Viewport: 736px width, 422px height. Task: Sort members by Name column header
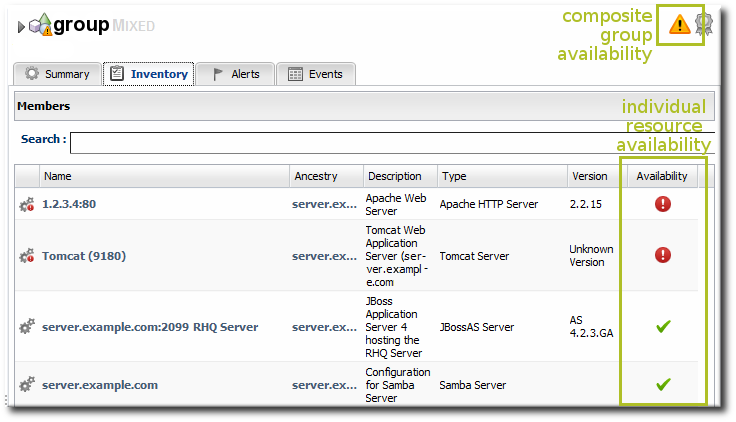[58, 176]
